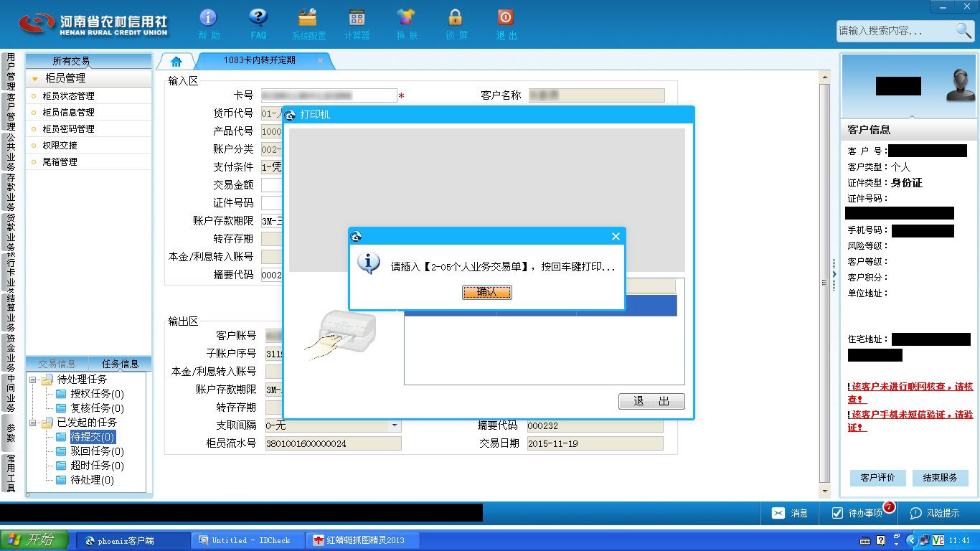Switch to Untitled - IDCheck in taskbar

click(x=248, y=540)
